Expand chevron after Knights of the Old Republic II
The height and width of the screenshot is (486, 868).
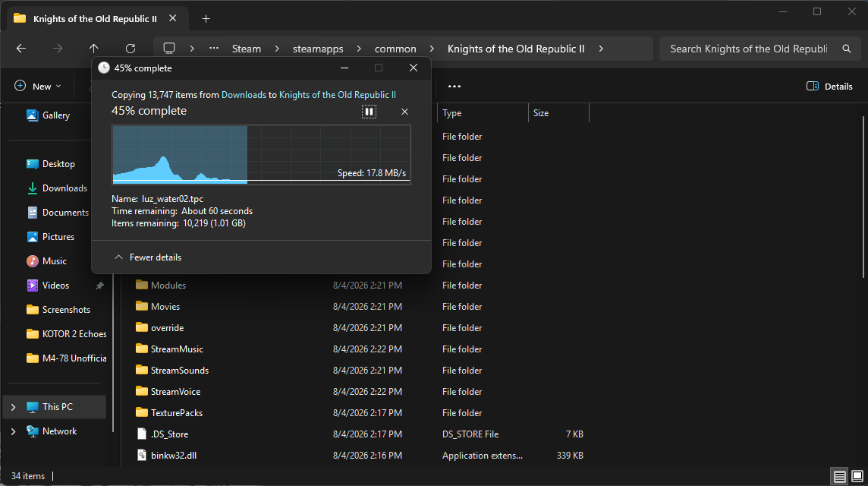pyautogui.click(x=601, y=49)
